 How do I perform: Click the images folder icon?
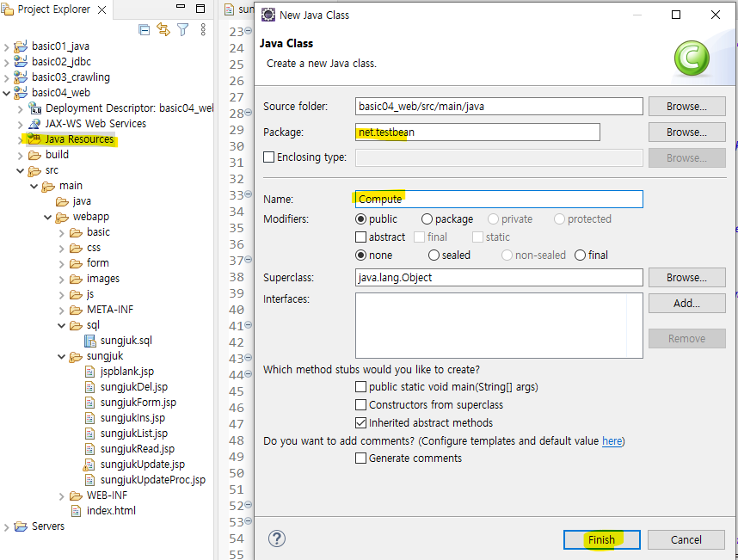point(76,279)
